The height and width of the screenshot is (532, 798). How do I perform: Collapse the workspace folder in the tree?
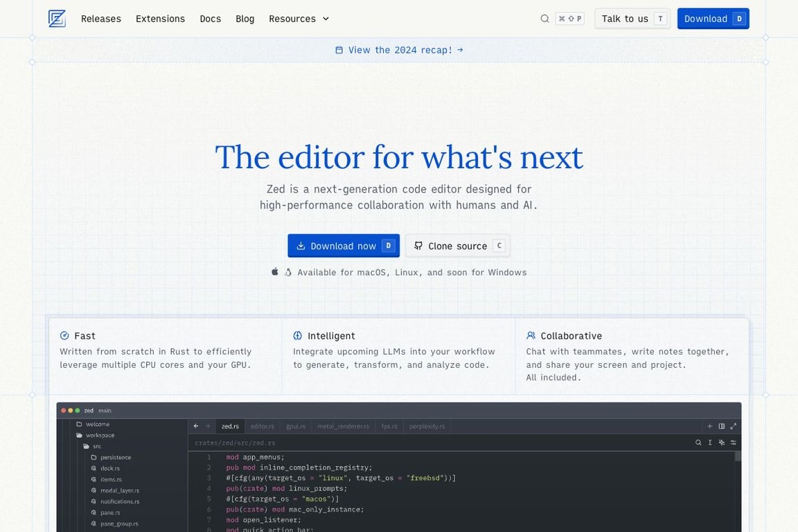coord(95,435)
